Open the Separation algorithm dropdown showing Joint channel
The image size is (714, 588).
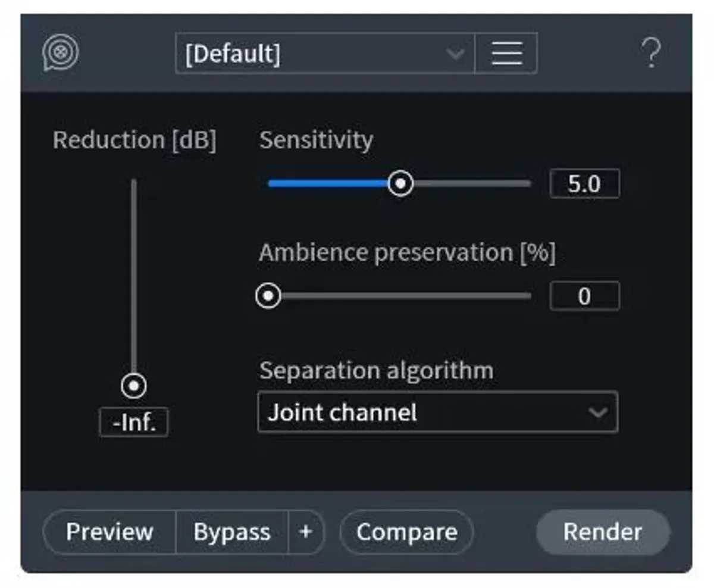[x=422, y=412]
